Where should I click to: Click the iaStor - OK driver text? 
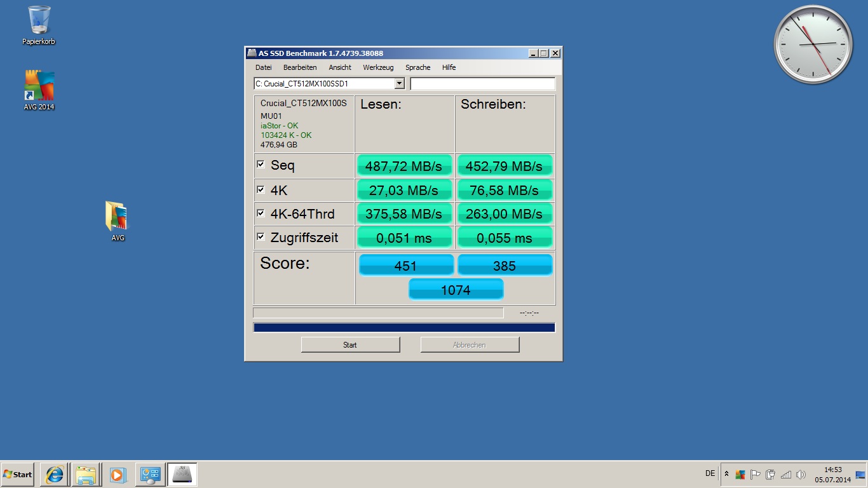point(279,126)
